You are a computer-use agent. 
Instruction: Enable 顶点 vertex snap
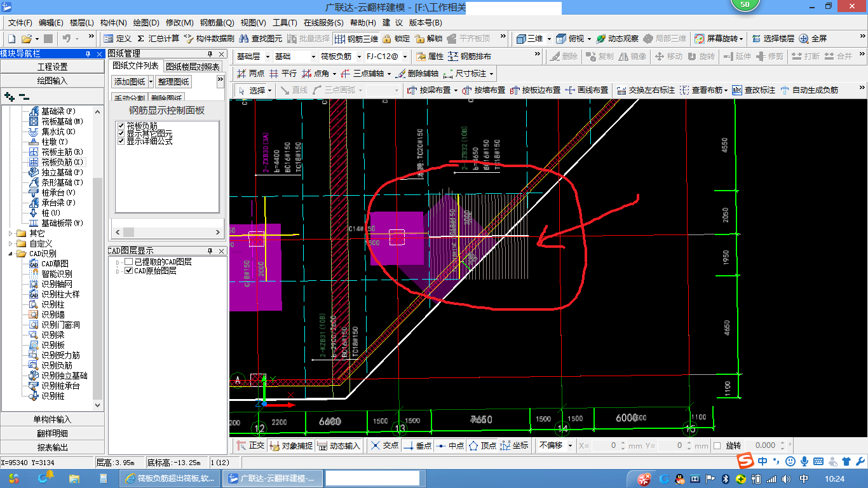[x=483, y=445]
